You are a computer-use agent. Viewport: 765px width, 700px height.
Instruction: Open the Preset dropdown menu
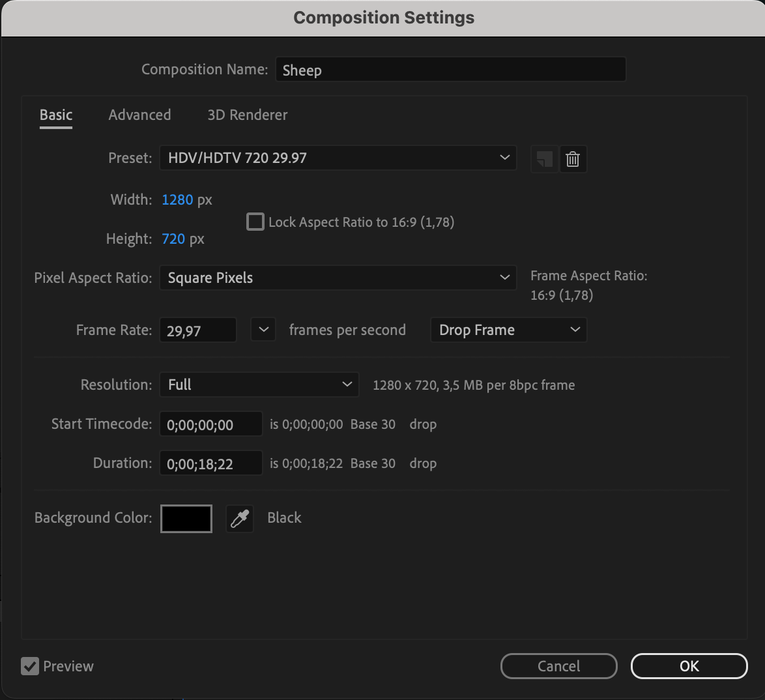(338, 158)
